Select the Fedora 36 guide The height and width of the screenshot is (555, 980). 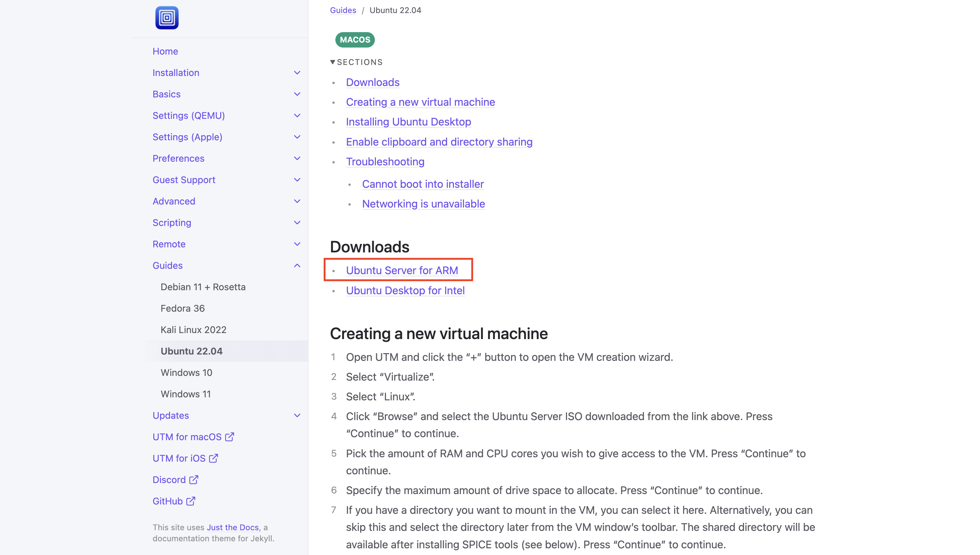(x=182, y=308)
